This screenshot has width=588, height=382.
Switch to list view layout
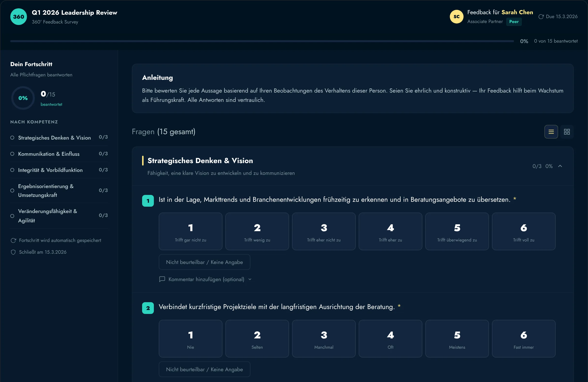[551, 132]
